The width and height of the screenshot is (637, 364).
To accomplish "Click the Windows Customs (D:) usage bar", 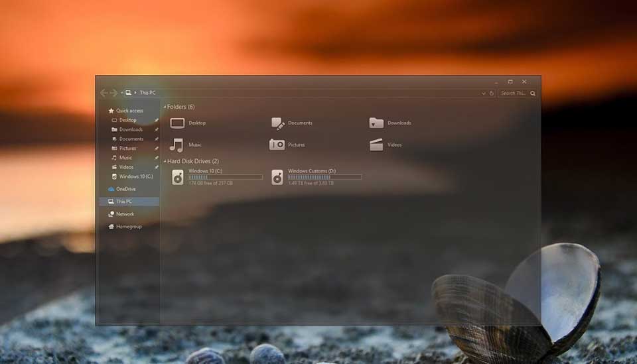I will (x=324, y=177).
